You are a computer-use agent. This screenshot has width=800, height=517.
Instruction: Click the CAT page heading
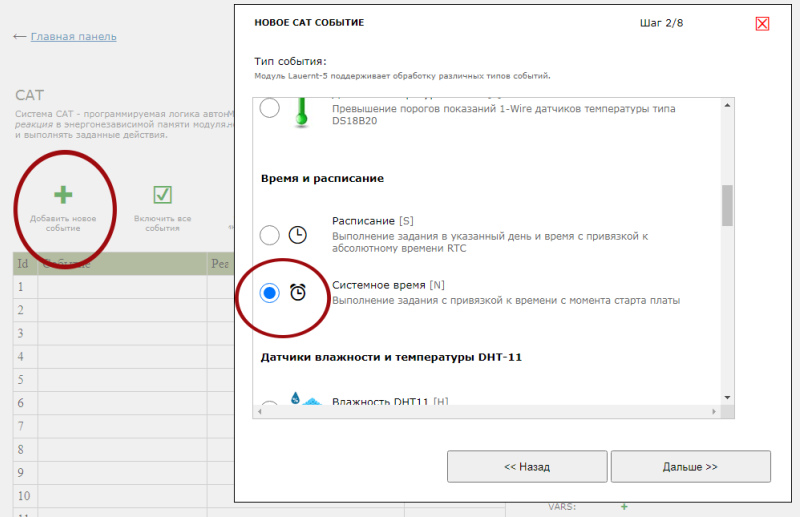pyautogui.click(x=30, y=95)
